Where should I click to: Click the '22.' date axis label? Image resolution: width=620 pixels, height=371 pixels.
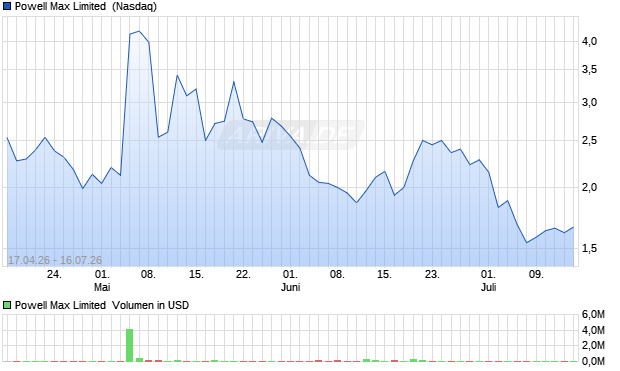point(243,274)
